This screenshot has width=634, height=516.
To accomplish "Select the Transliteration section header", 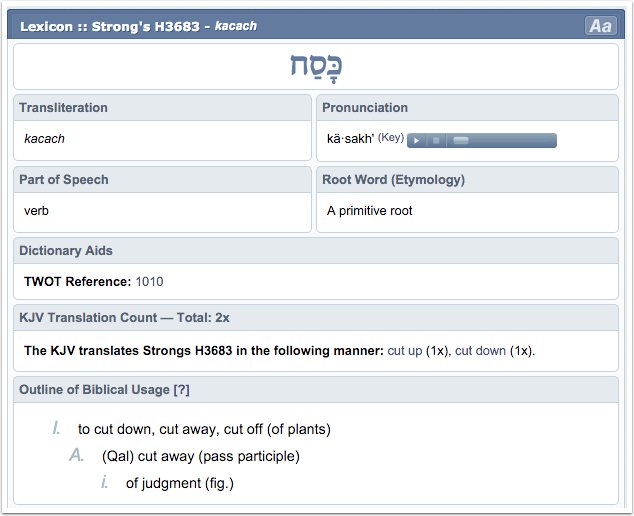I will (x=63, y=107).
